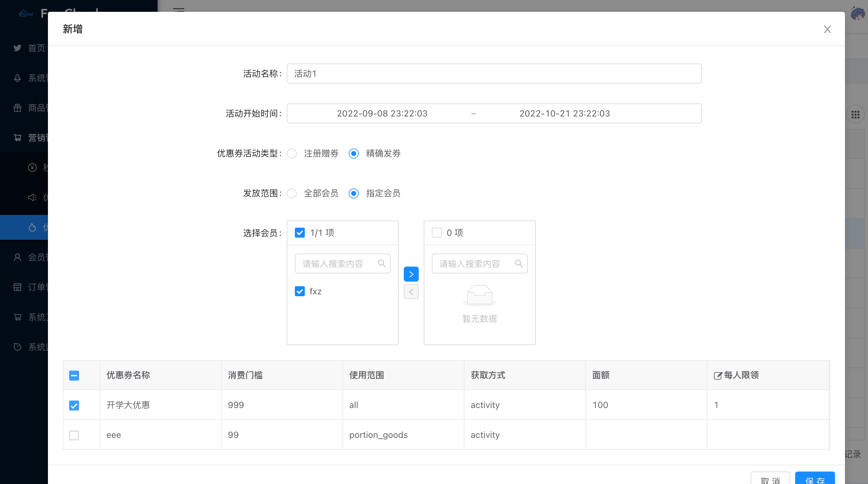Click the yen-symbol seckill icon in sidebar

32,168
